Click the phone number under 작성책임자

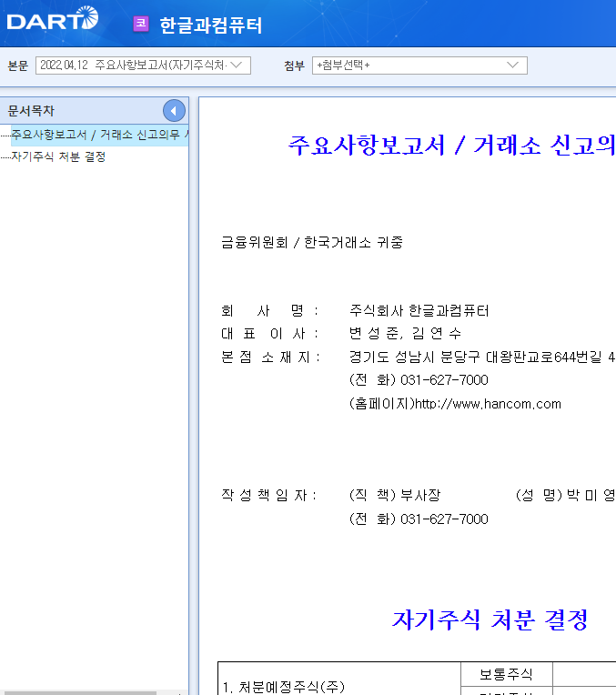click(444, 519)
